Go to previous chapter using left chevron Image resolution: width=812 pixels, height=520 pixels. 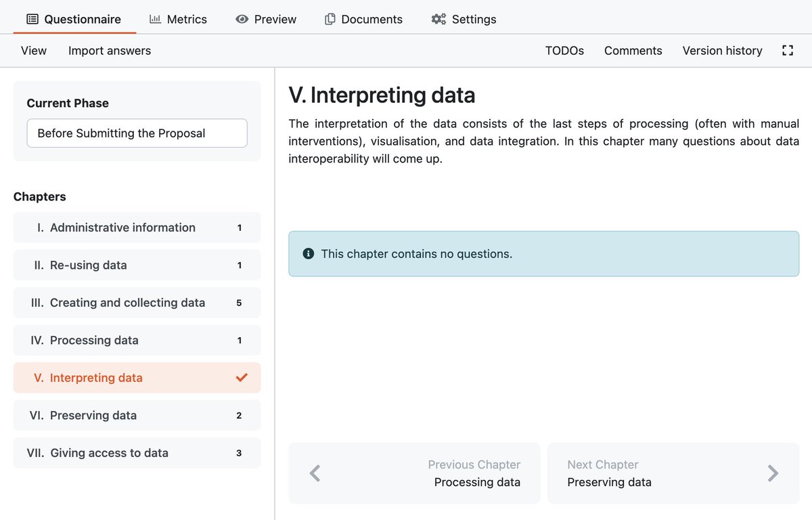(315, 473)
